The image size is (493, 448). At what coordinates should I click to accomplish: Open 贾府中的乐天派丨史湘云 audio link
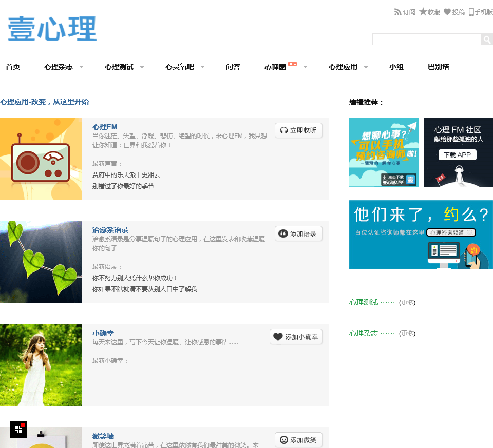click(126, 174)
